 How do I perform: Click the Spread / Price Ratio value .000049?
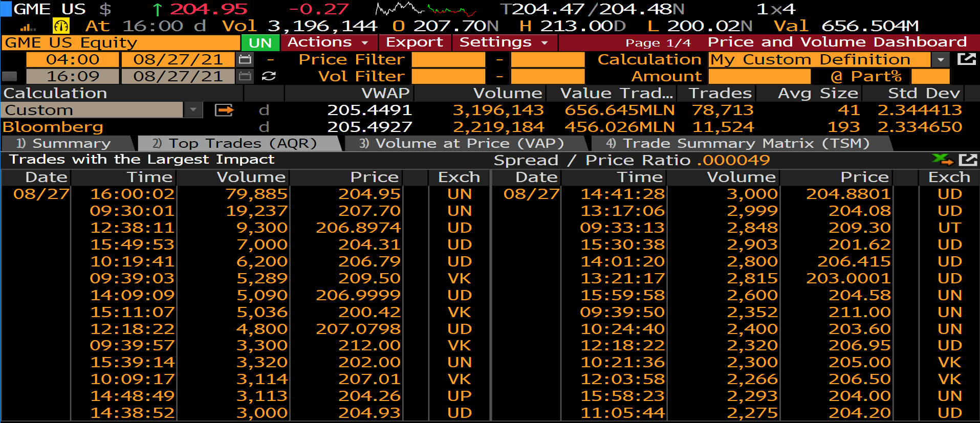(734, 160)
